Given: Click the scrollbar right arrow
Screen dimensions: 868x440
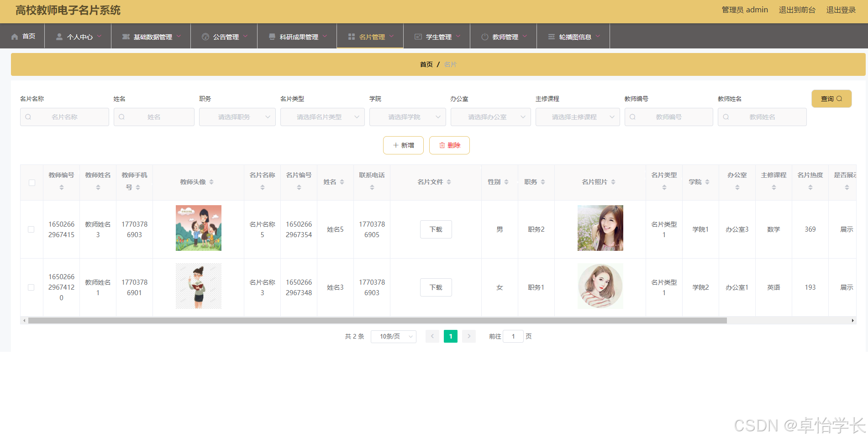Looking at the screenshot, I should (x=853, y=321).
